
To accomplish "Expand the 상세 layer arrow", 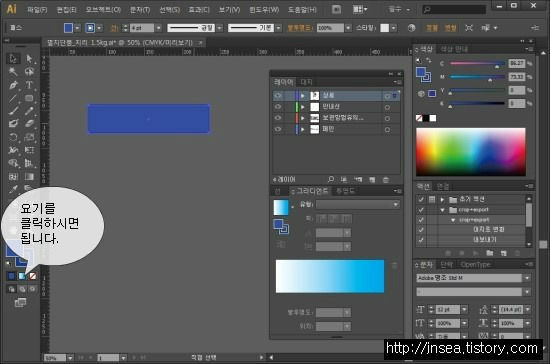I will click(x=303, y=95).
